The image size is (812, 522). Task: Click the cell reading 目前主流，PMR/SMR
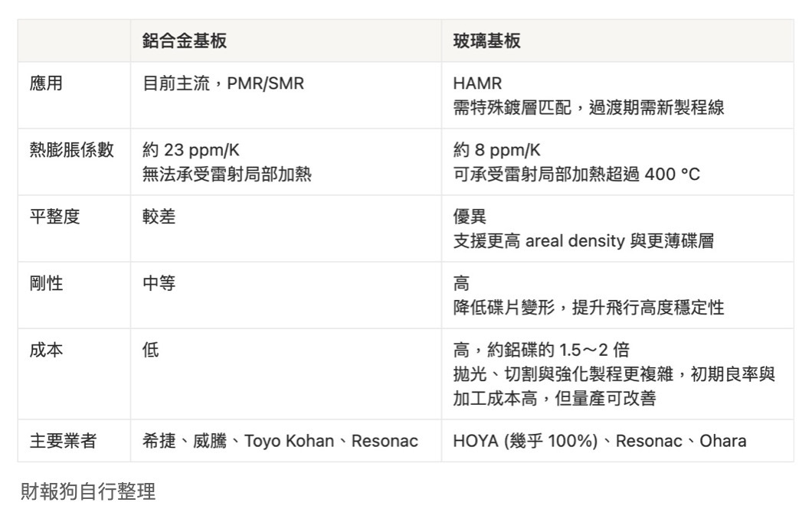coord(223,83)
